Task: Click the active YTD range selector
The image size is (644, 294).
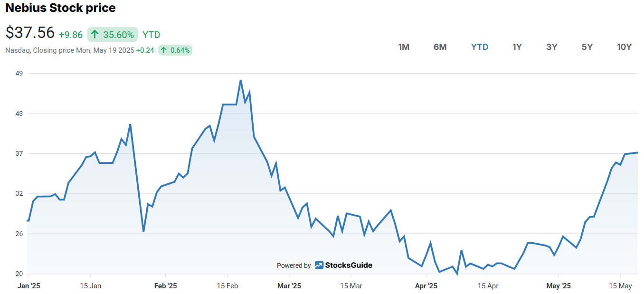Action: [x=480, y=47]
